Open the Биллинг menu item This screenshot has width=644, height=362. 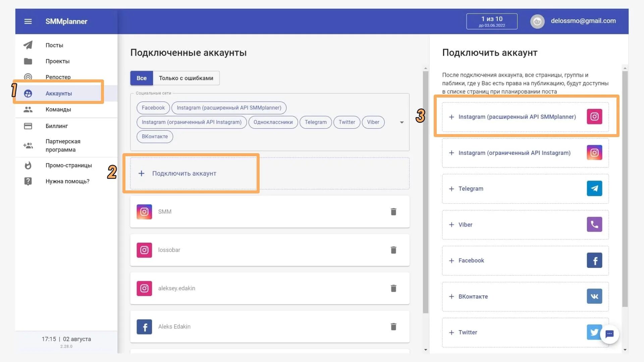(66, 126)
